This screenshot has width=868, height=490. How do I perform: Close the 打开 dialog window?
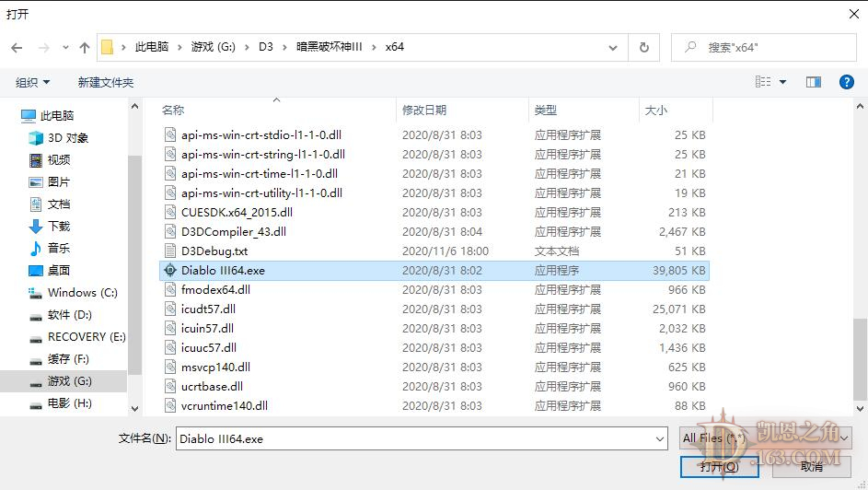click(x=853, y=14)
